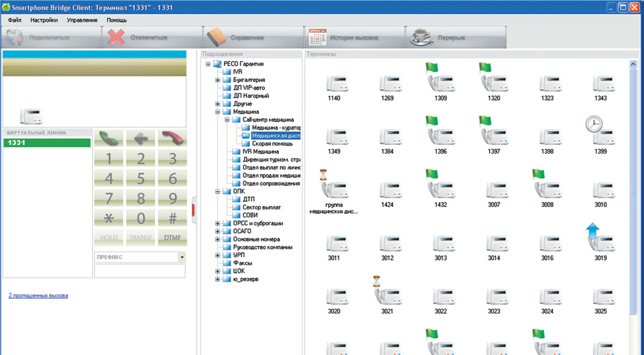
Task: Click phone icon in the call status panel
Action: (31, 116)
